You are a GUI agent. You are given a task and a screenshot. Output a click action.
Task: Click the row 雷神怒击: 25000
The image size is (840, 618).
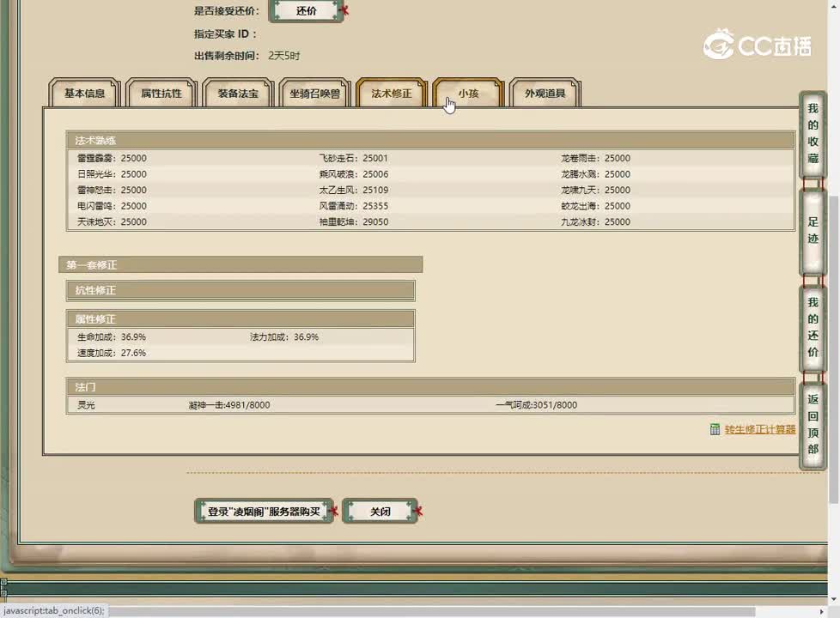(112, 190)
